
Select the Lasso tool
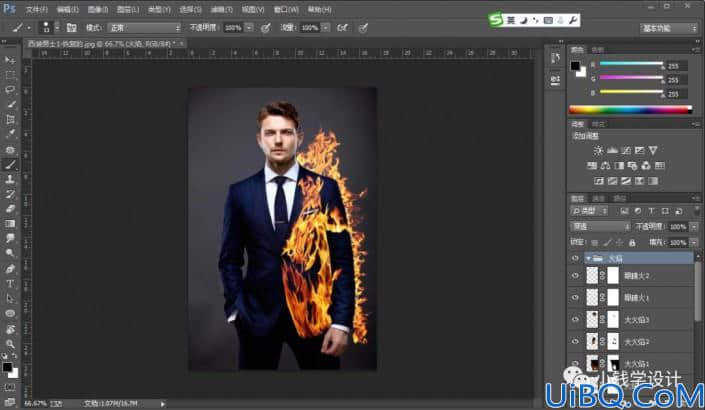coord(10,89)
